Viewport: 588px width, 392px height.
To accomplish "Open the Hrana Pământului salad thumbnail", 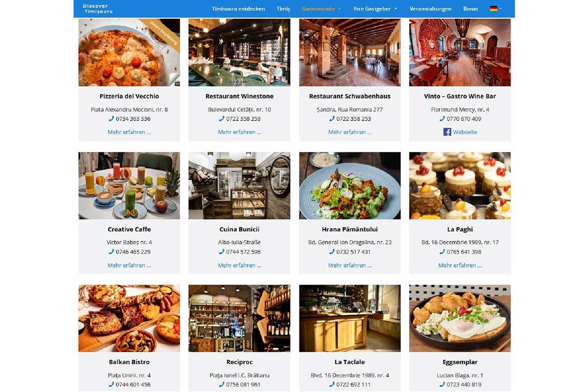I will point(350,186).
